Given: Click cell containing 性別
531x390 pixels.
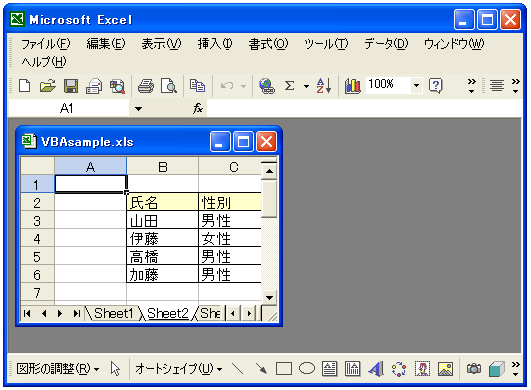Looking at the screenshot, I should click(x=230, y=202).
